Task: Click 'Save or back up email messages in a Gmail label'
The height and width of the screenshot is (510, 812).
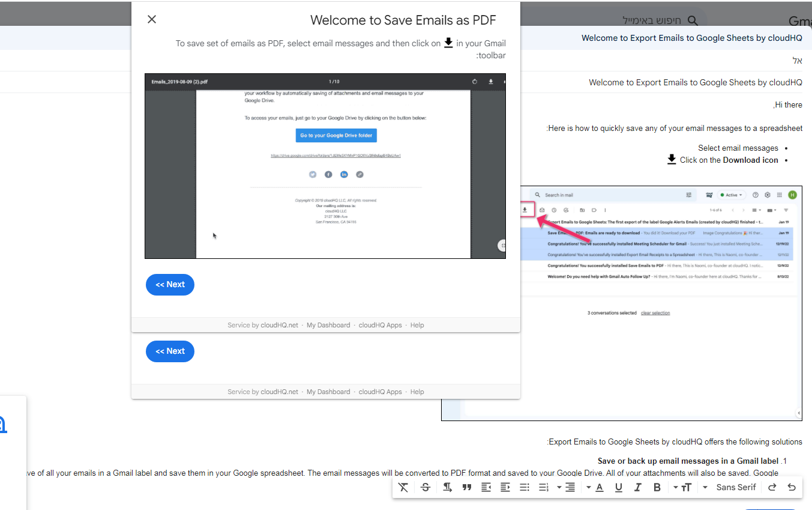Action: point(688,461)
